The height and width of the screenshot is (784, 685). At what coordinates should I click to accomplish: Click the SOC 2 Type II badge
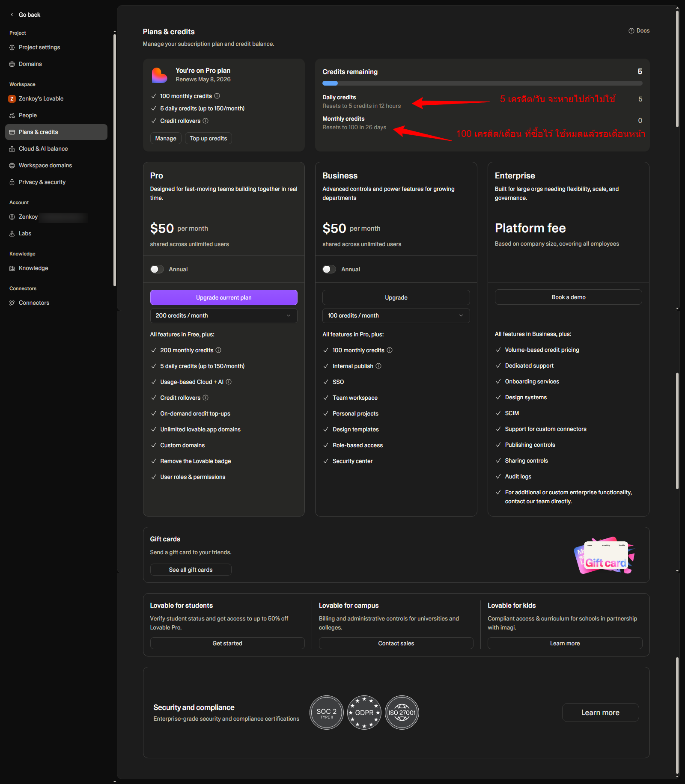tap(327, 713)
